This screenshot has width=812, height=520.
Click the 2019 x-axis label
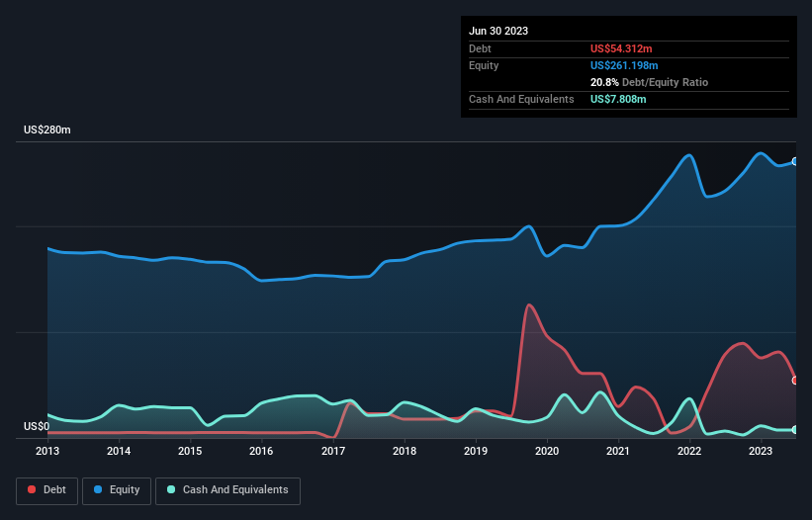[x=476, y=451]
